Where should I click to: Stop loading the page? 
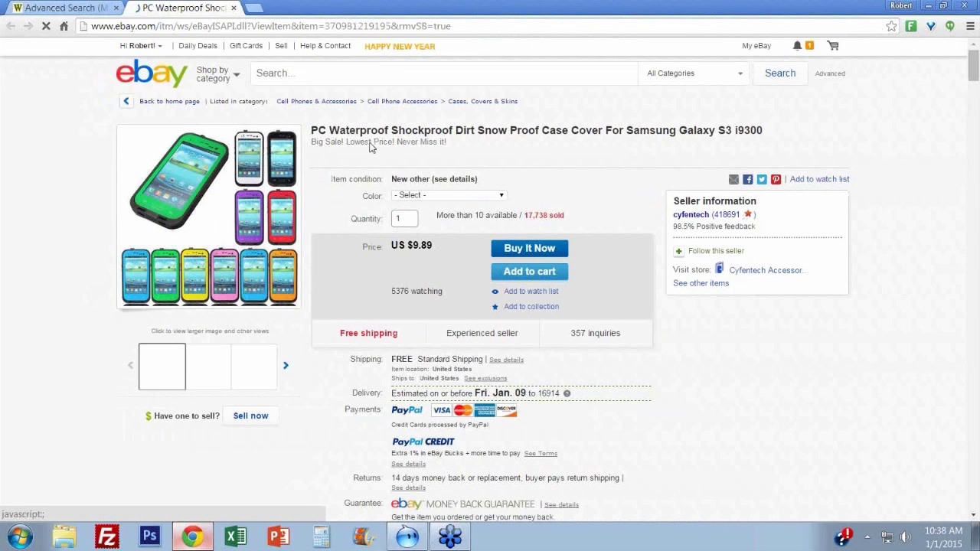[x=46, y=26]
